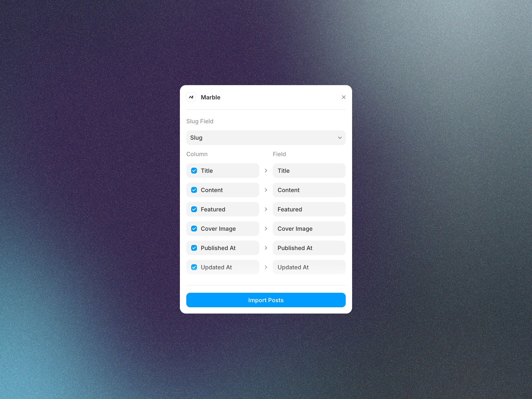Viewport: 532px width, 399px height.
Task: Click the arrow next to Content mapping
Action: pyautogui.click(x=266, y=190)
